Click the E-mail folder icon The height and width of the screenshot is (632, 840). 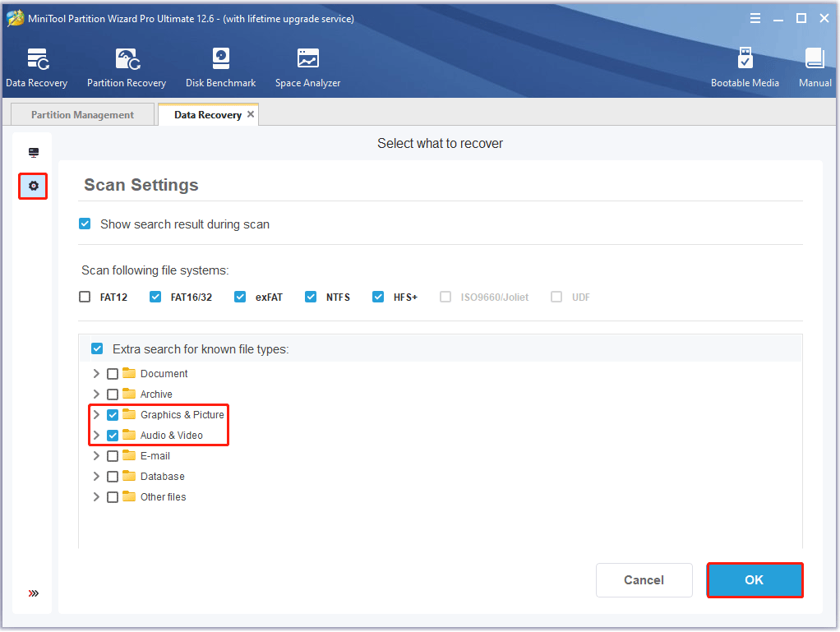click(x=128, y=455)
